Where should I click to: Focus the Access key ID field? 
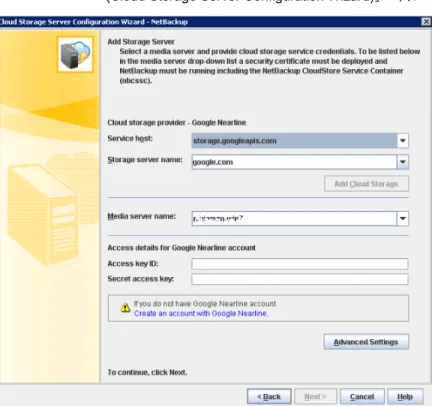click(x=300, y=264)
